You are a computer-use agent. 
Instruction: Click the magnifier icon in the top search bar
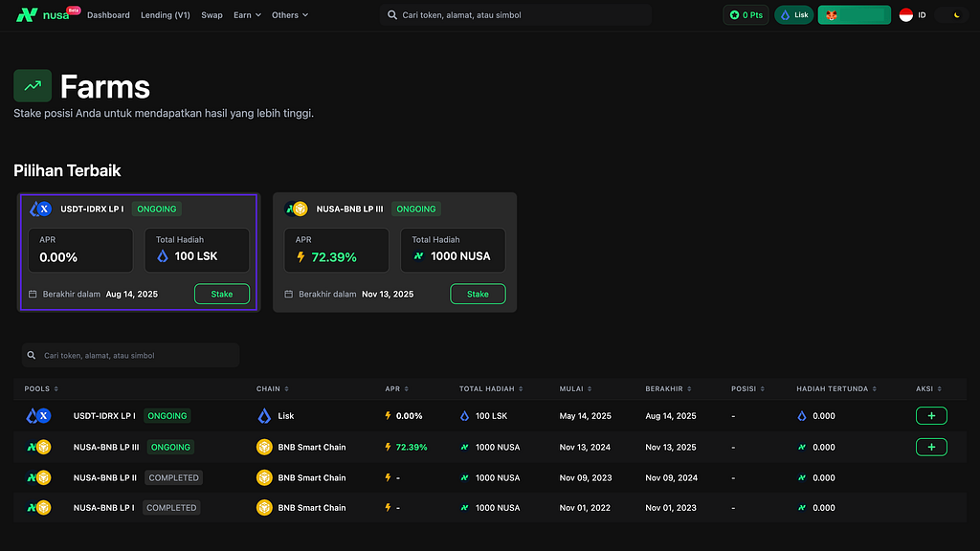point(391,15)
